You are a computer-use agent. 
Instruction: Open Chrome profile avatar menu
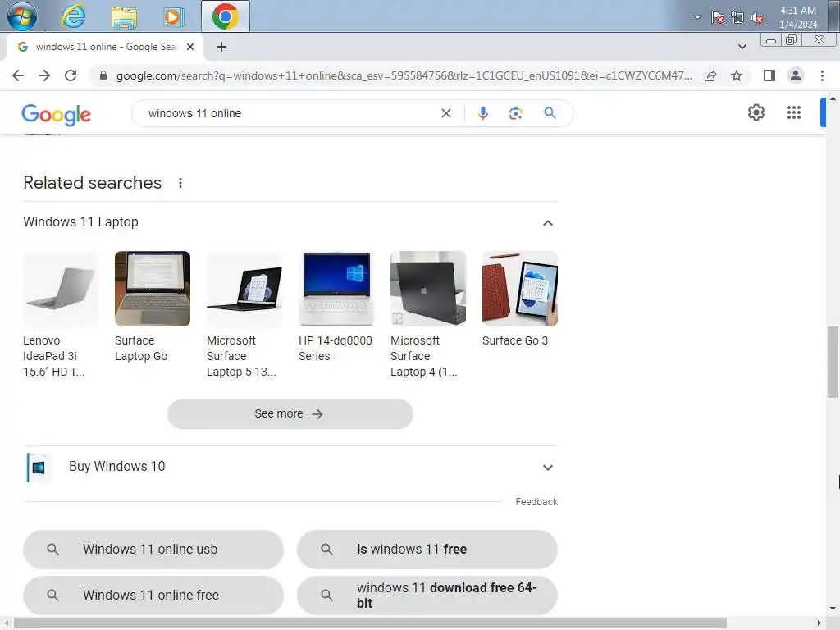796,75
